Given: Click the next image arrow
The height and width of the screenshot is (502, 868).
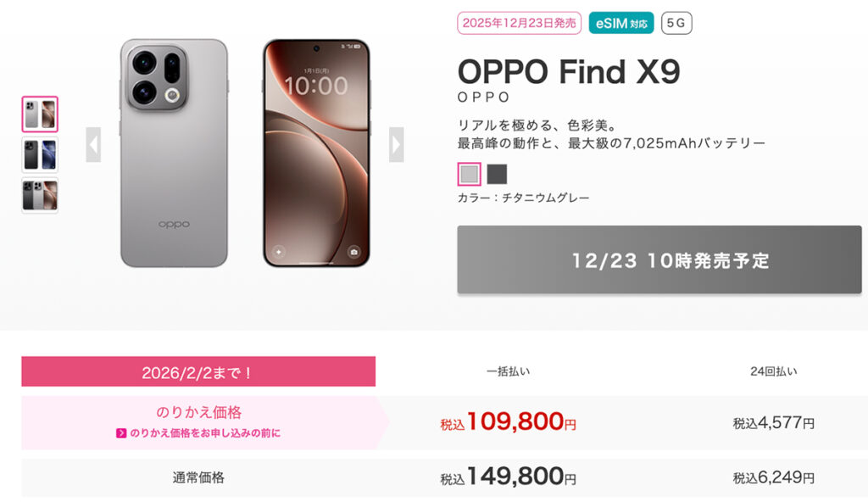Looking at the screenshot, I should (x=396, y=144).
